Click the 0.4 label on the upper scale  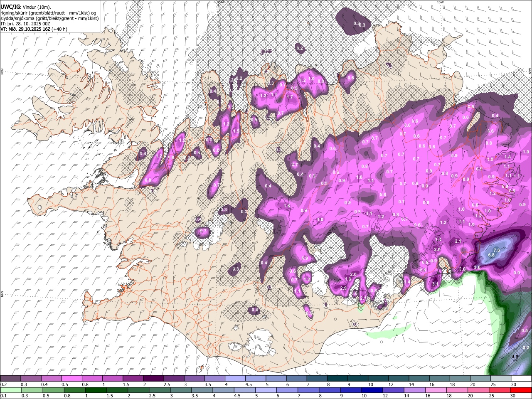44,384
